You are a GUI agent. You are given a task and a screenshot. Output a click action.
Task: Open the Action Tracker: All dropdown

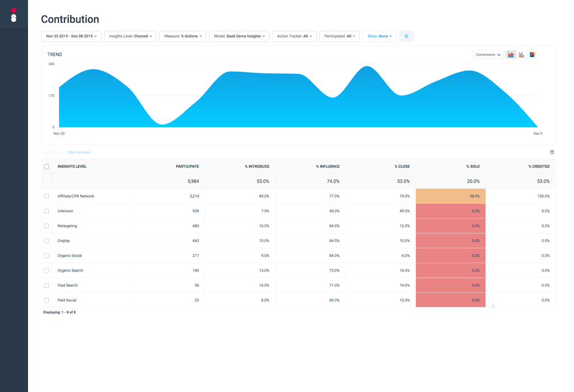(x=294, y=36)
